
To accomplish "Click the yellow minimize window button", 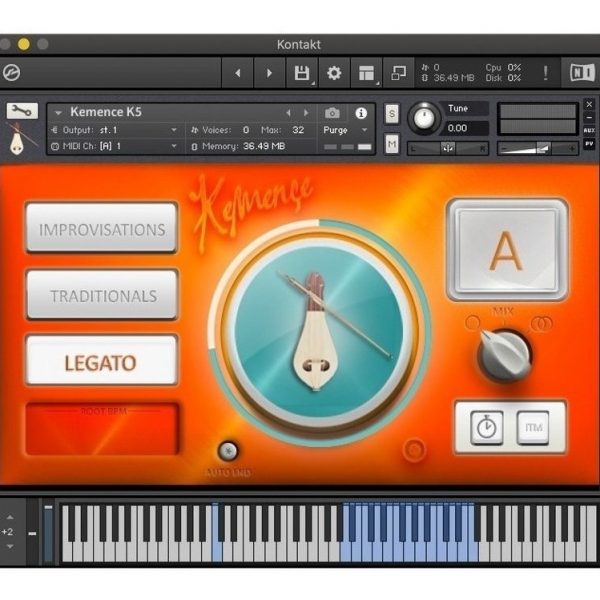I will (24, 44).
